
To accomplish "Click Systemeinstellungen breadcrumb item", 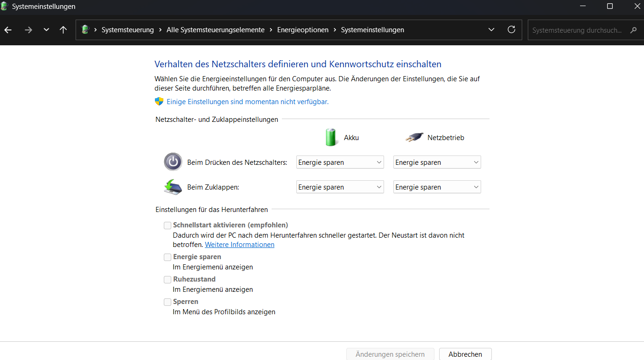I will [x=372, y=30].
